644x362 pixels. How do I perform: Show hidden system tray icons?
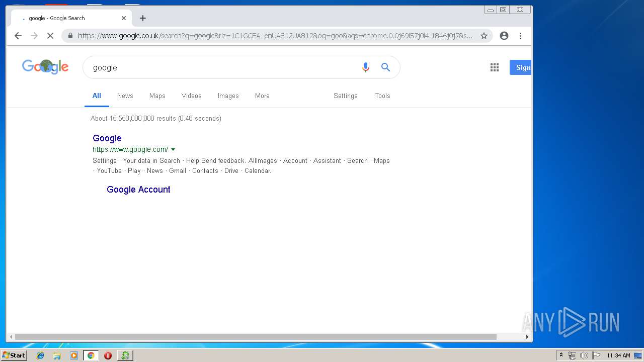point(561,355)
